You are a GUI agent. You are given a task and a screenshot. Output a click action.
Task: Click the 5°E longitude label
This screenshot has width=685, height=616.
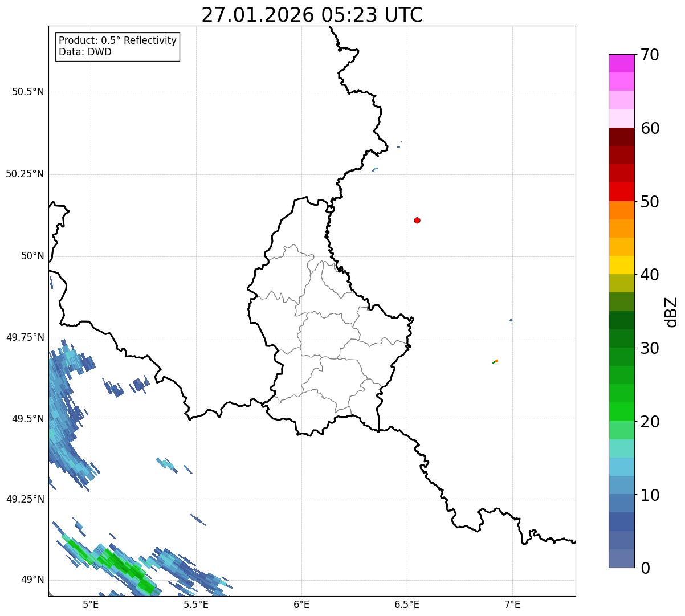91,604
